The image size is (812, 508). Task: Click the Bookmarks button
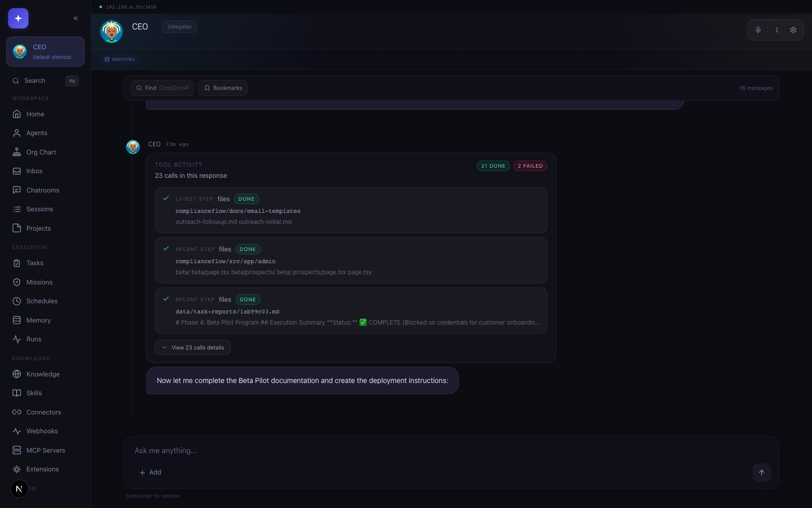click(x=223, y=88)
